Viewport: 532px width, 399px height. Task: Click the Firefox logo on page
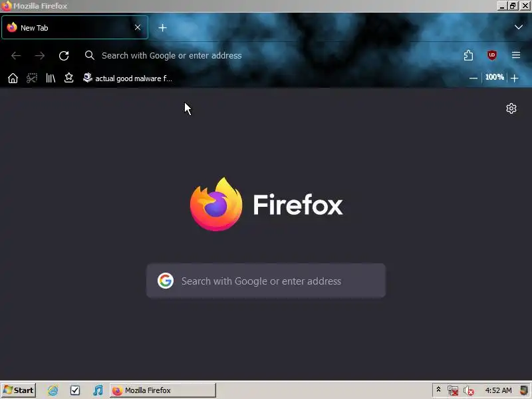216,204
